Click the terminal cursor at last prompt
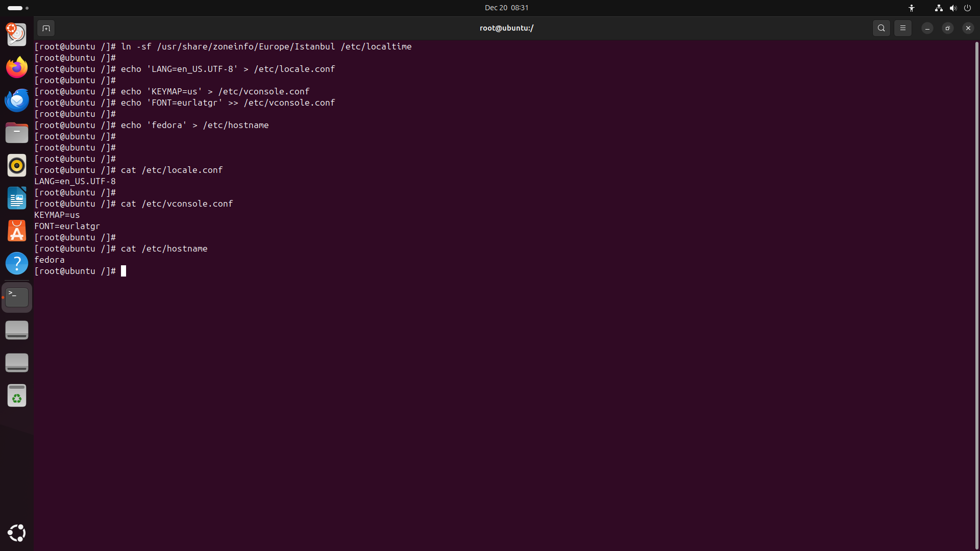 click(124, 271)
